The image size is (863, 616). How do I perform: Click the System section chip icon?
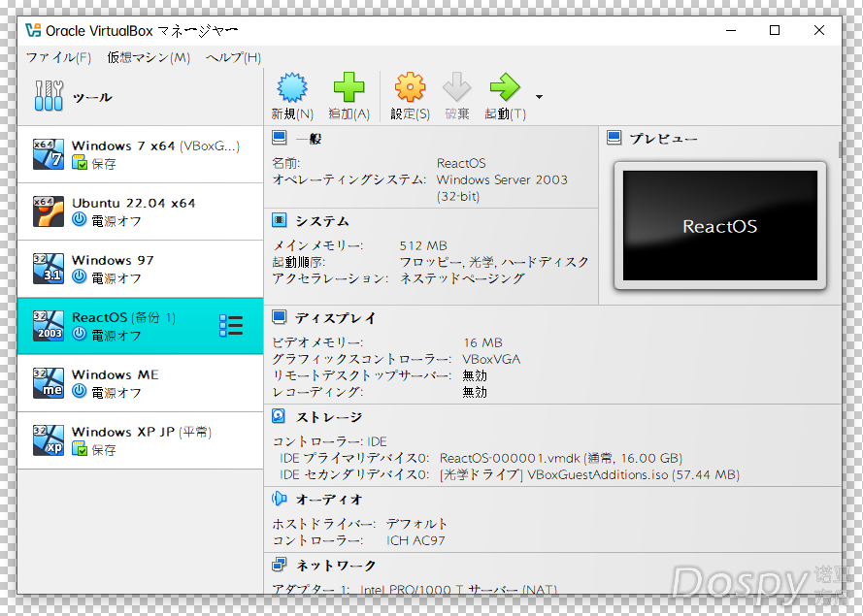point(280,220)
